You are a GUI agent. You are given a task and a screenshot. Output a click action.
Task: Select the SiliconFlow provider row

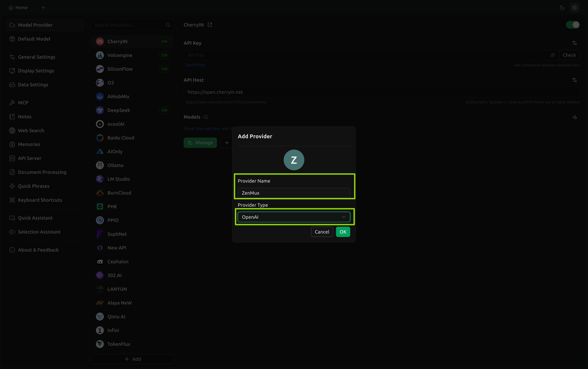tap(133, 69)
